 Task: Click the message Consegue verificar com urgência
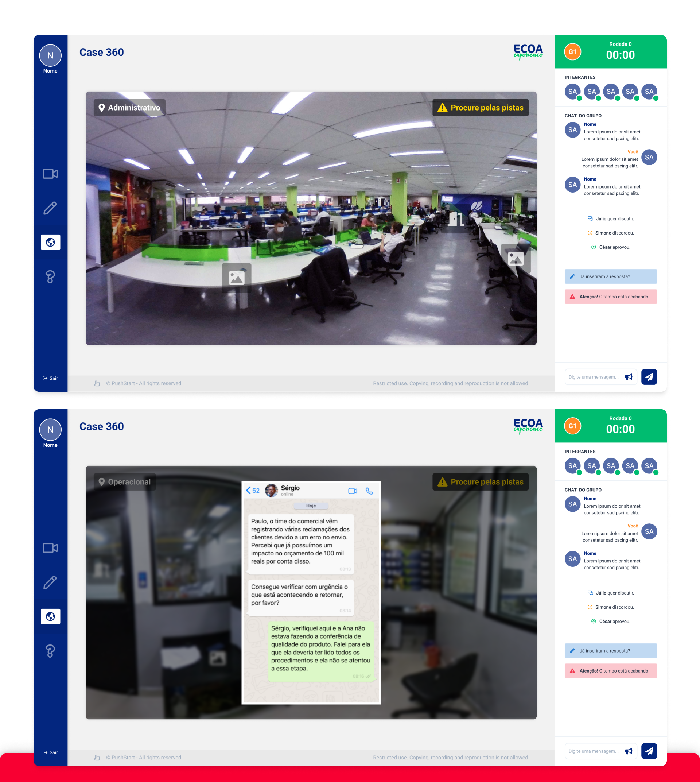pyautogui.click(x=301, y=599)
